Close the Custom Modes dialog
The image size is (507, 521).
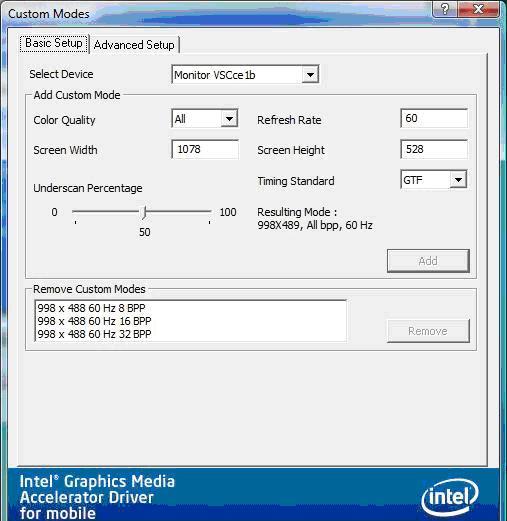coord(479,9)
